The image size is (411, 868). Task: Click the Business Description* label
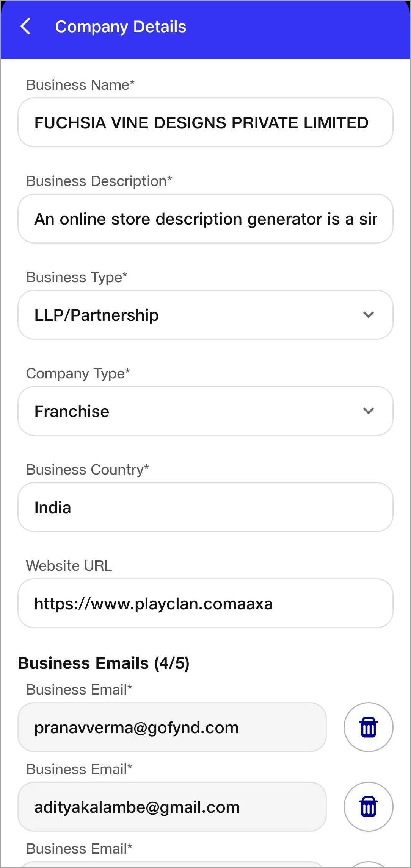point(99,181)
